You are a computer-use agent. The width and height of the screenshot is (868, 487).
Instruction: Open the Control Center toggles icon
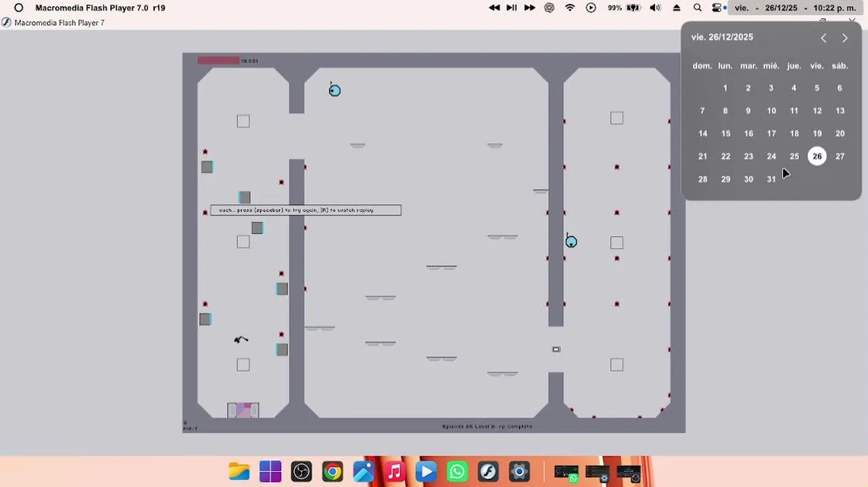718,8
